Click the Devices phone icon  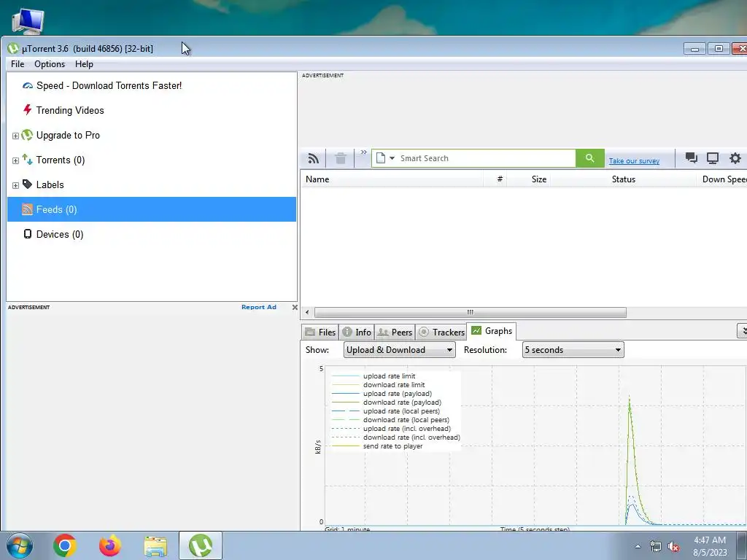[28, 234]
